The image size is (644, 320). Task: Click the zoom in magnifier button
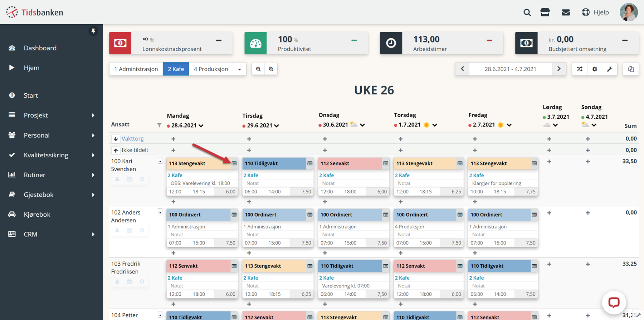click(271, 69)
